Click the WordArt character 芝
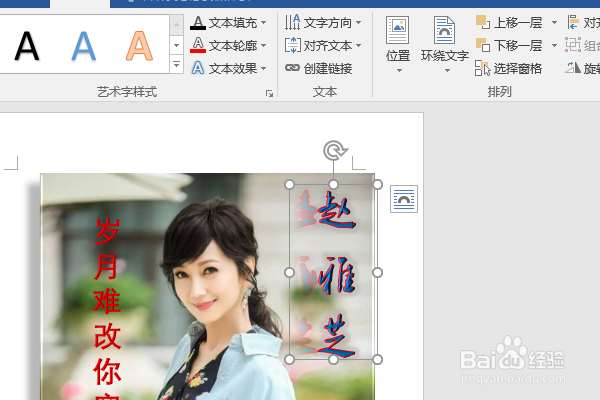The width and height of the screenshot is (600, 400). [339, 336]
